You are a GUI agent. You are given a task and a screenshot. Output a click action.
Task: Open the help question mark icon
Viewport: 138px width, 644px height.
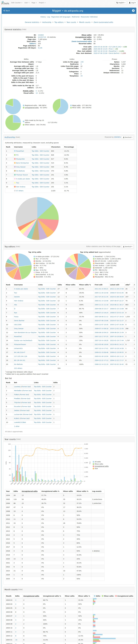coord(133,11)
